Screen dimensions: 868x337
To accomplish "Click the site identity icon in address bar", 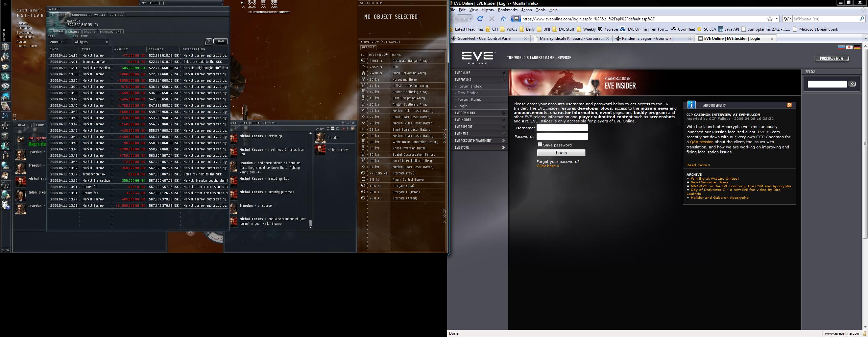I will coord(516,19).
